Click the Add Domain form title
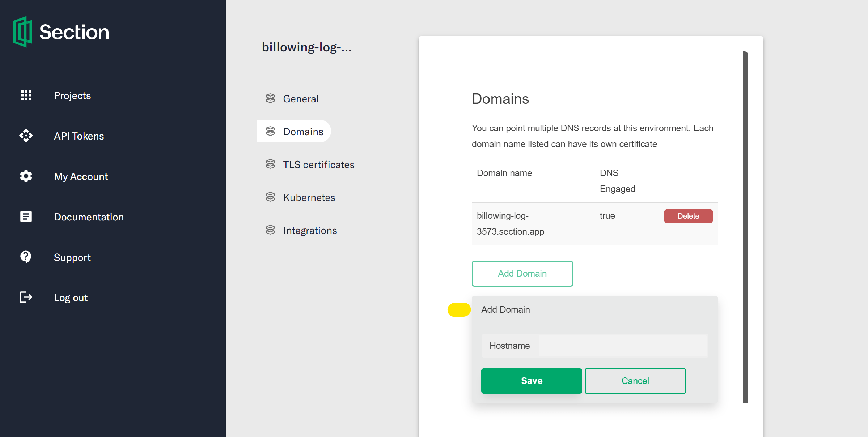This screenshot has width=868, height=437. pos(505,310)
